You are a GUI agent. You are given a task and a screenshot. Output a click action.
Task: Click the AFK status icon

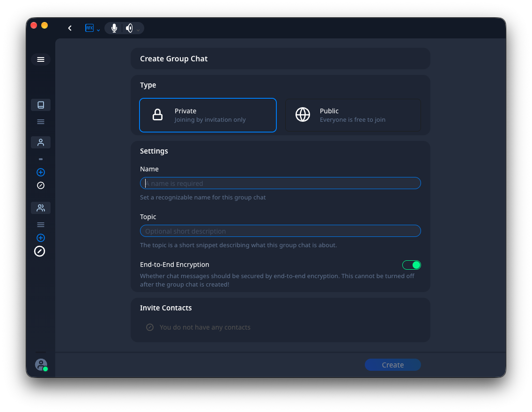(x=89, y=28)
